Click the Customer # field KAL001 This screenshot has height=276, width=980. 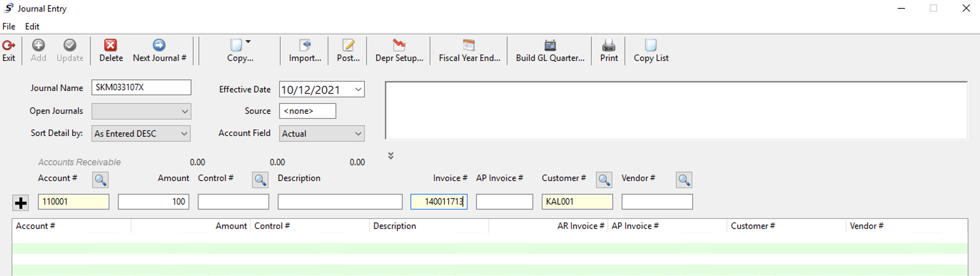click(x=577, y=202)
